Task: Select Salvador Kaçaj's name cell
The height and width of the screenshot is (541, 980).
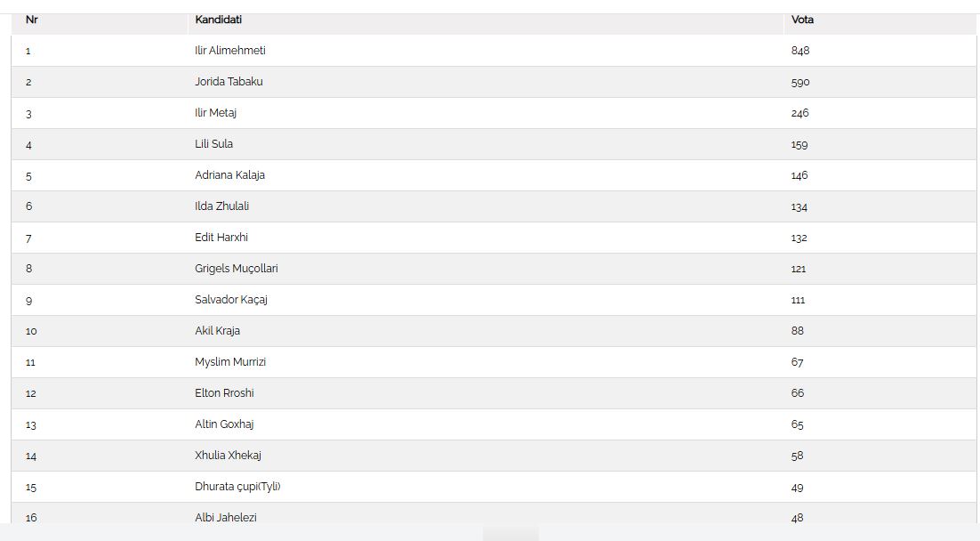Action: pos(231,300)
